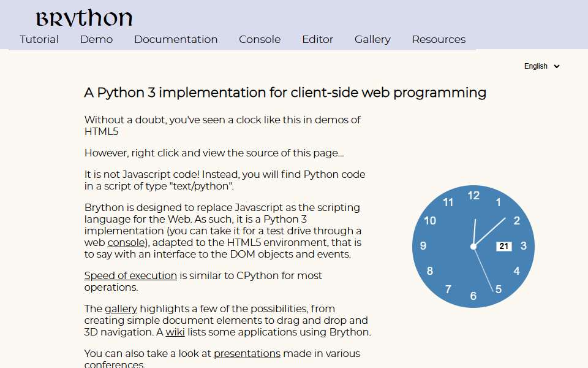Follow the 'gallery' link in text

point(121,309)
